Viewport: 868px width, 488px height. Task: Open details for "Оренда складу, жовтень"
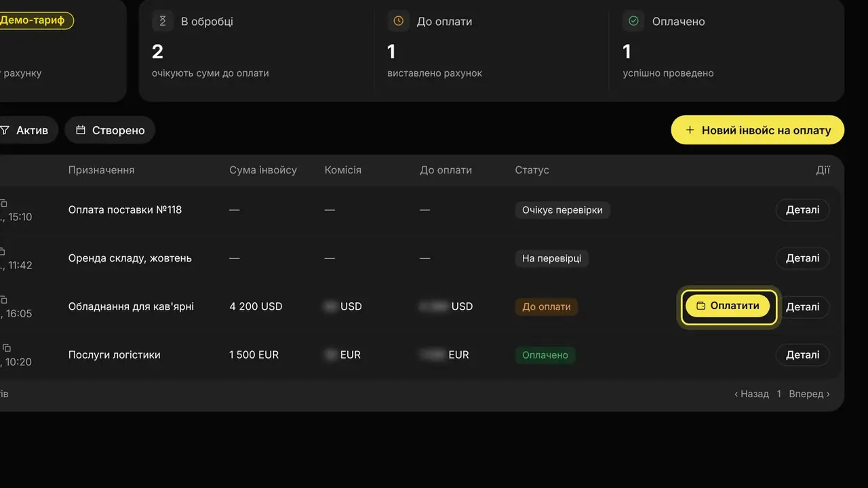coord(802,258)
